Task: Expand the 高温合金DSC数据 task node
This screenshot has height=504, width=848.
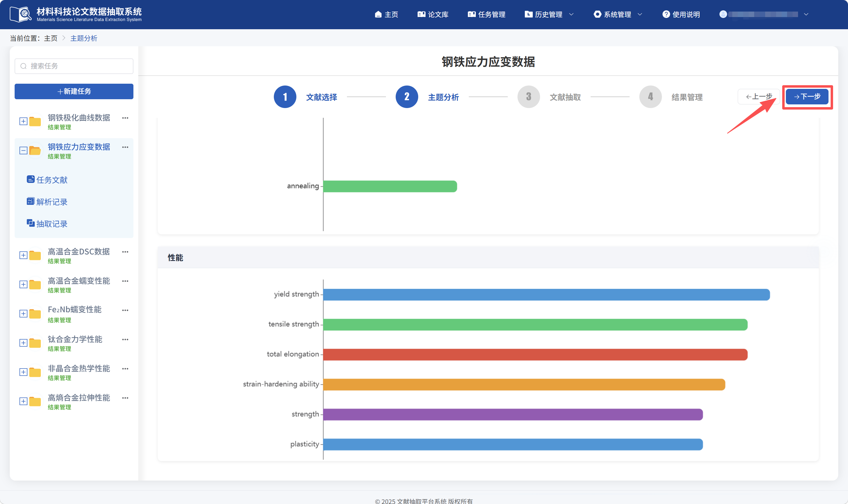Action: (x=23, y=255)
